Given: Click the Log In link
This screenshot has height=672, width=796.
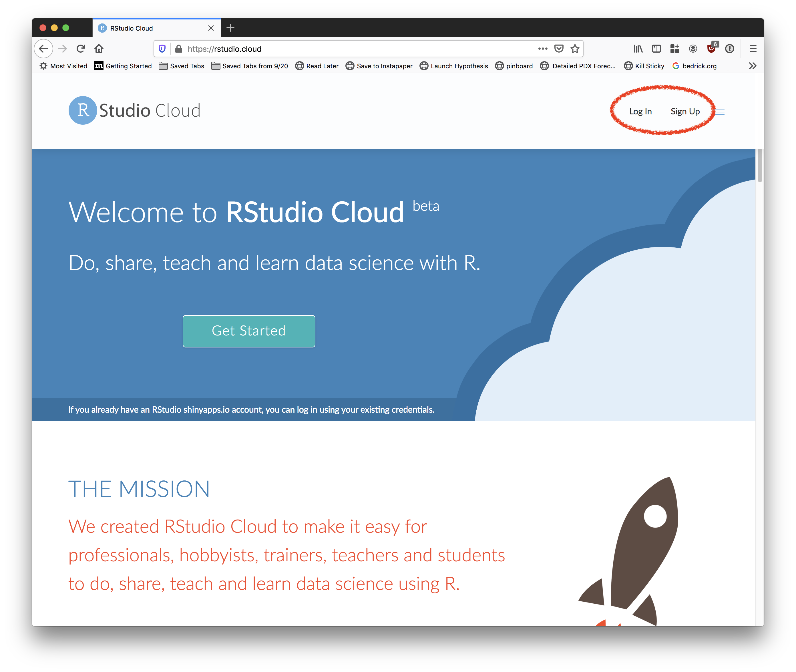Looking at the screenshot, I should pyautogui.click(x=640, y=112).
